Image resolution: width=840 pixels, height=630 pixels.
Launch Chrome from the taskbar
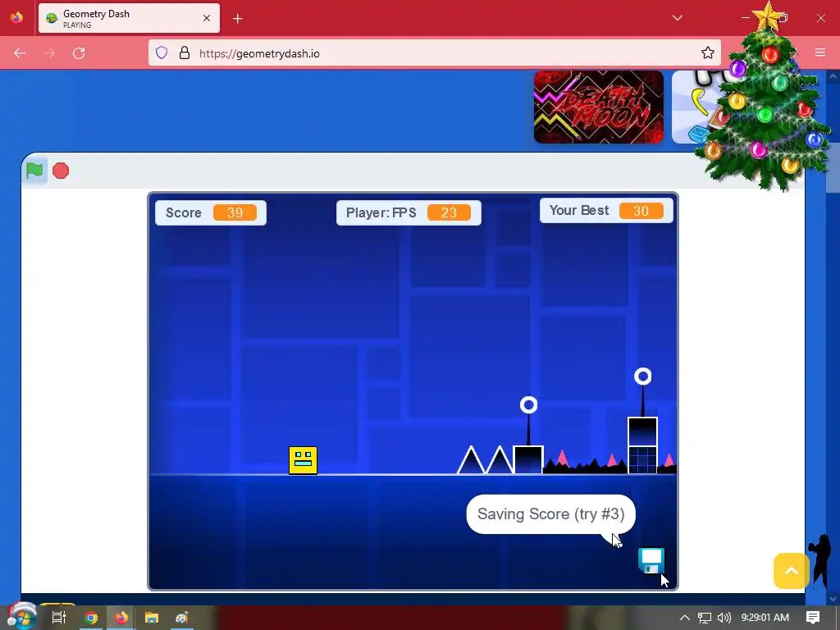click(x=91, y=618)
